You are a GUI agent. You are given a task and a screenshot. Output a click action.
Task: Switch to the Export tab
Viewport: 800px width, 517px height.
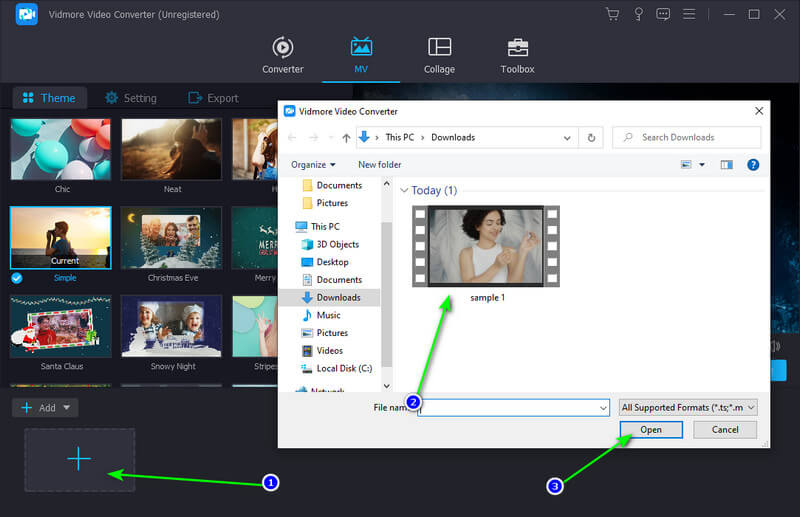213,98
